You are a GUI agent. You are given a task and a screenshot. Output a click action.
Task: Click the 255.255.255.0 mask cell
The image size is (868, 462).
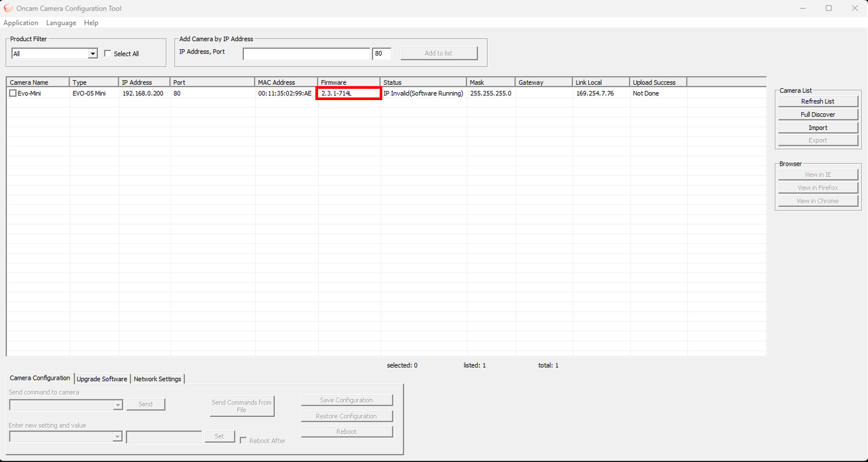491,93
